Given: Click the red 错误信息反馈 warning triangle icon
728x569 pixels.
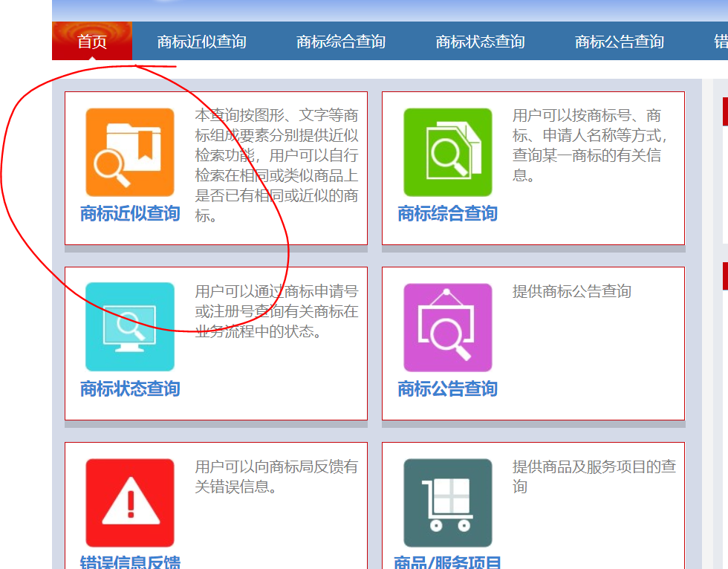Looking at the screenshot, I should coord(129,502).
